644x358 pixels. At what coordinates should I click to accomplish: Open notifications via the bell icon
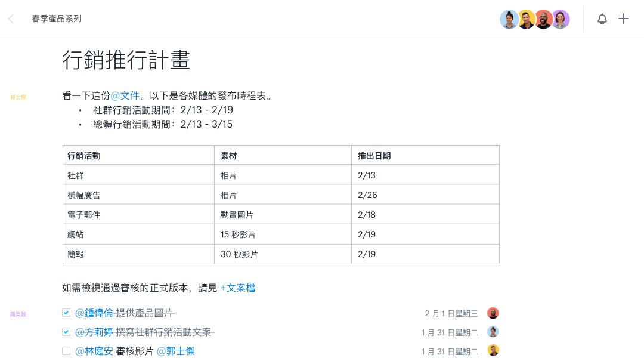(602, 18)
